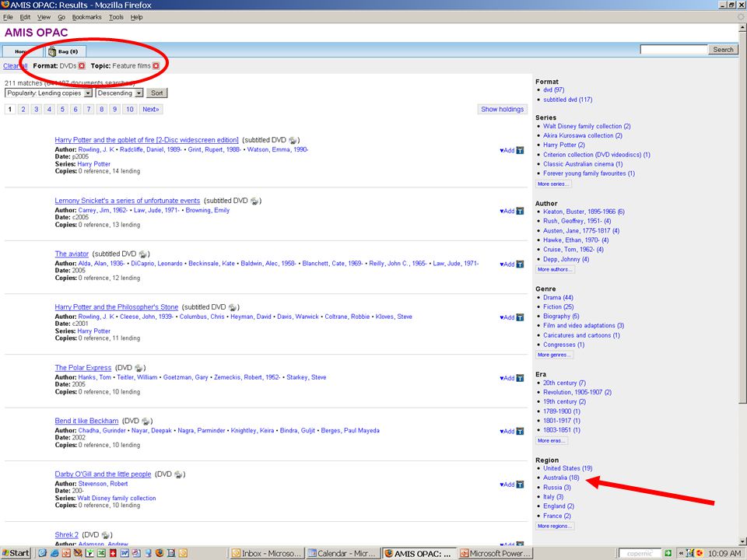Image resolution: width=747 pixels, height=560 pixels.
Task: Open The aviator title link
Action: 72,254
